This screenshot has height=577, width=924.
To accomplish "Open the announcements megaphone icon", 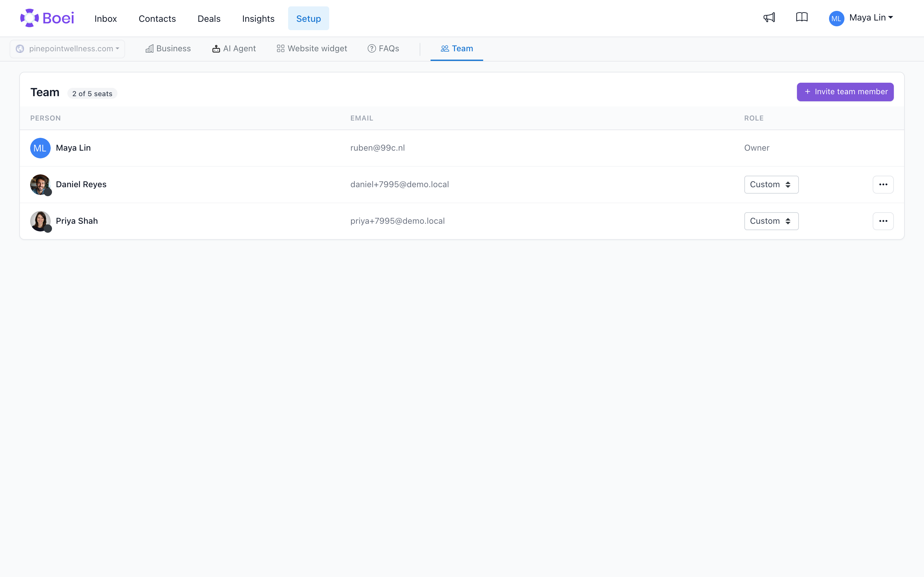I will click(769, 18).
